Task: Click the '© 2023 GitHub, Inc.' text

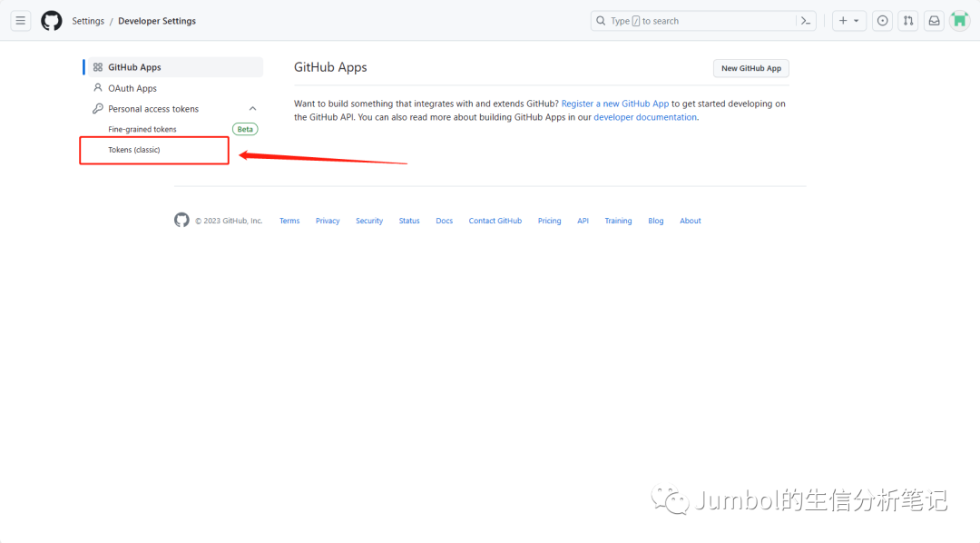Action: [229, 221]
